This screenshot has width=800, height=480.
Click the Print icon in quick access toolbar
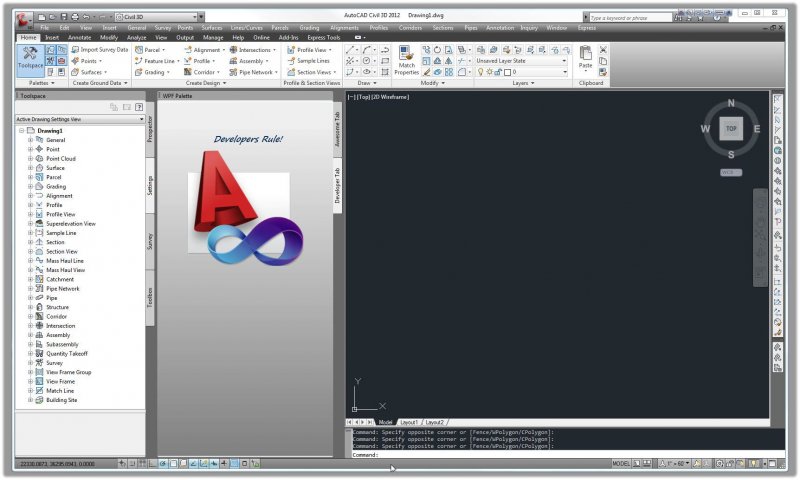[76, 17]
